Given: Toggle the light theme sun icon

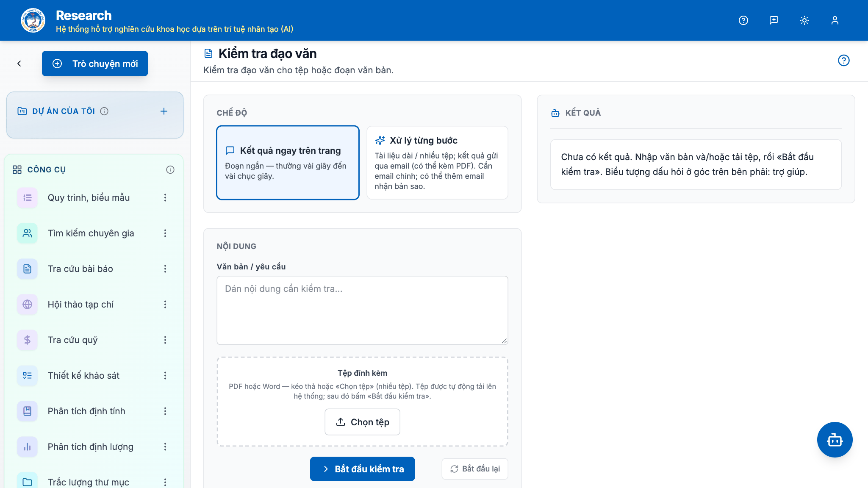Looking at the screenshot, I should 804,20.
